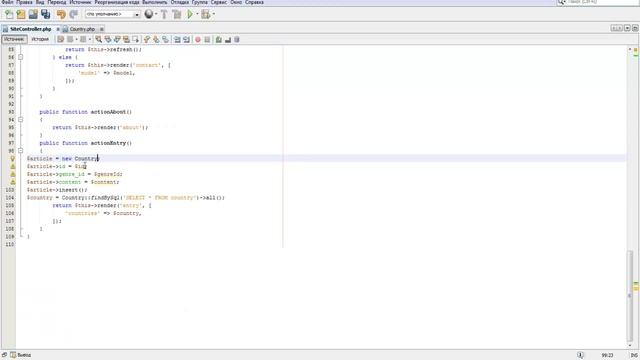Open browser selection dropdown arrow
The image size is (640, 360).
[156, 15]
